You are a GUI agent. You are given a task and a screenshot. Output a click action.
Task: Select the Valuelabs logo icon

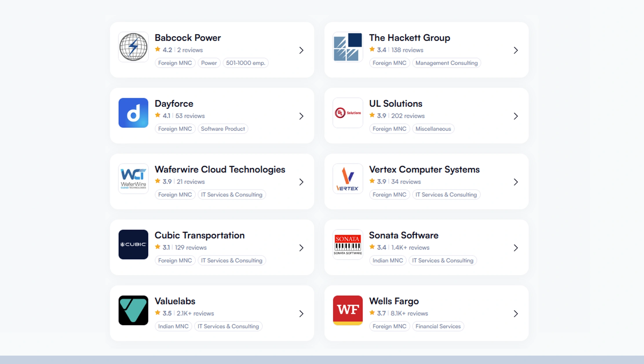point(133,310)
